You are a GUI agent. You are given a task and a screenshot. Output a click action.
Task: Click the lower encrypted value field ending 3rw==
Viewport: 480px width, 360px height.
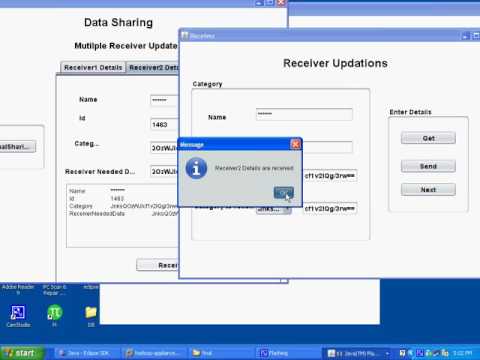tap(330, 209)
